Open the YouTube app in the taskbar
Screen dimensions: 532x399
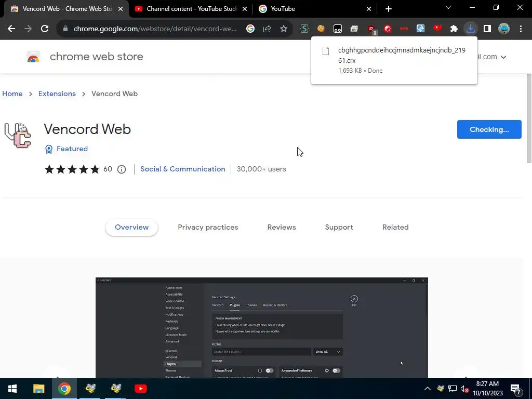pos(140,389)
